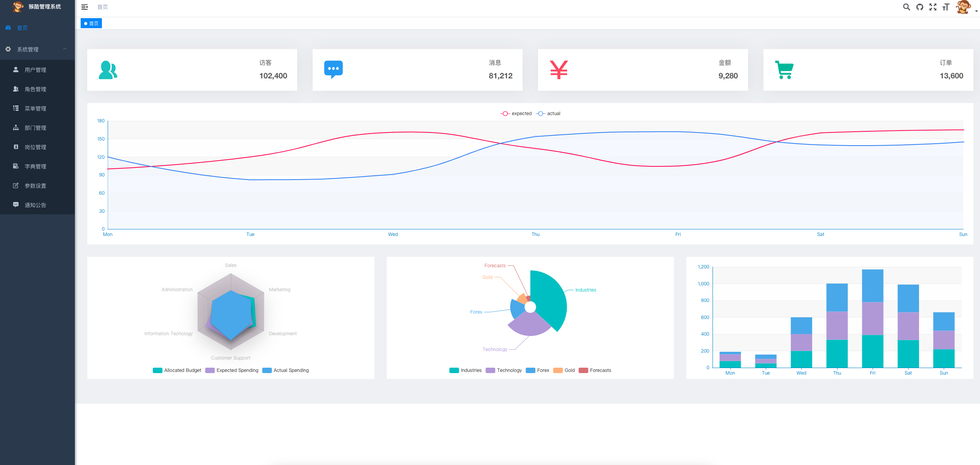Click the blue radar polygon
980x465 pixels.
click(x=231, y=315)
